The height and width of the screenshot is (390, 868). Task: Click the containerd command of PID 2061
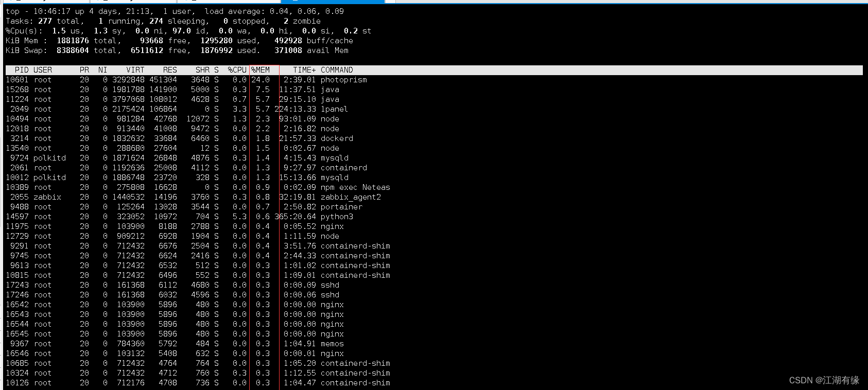point(344,168)
